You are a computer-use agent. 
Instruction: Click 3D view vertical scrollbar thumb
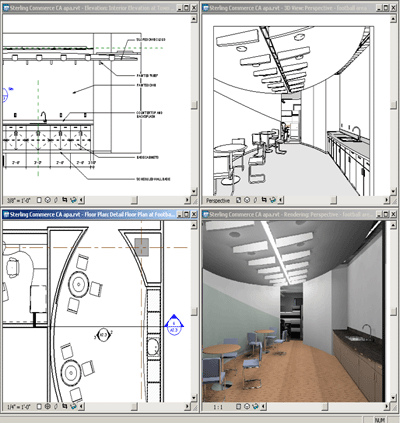[393, 105]
